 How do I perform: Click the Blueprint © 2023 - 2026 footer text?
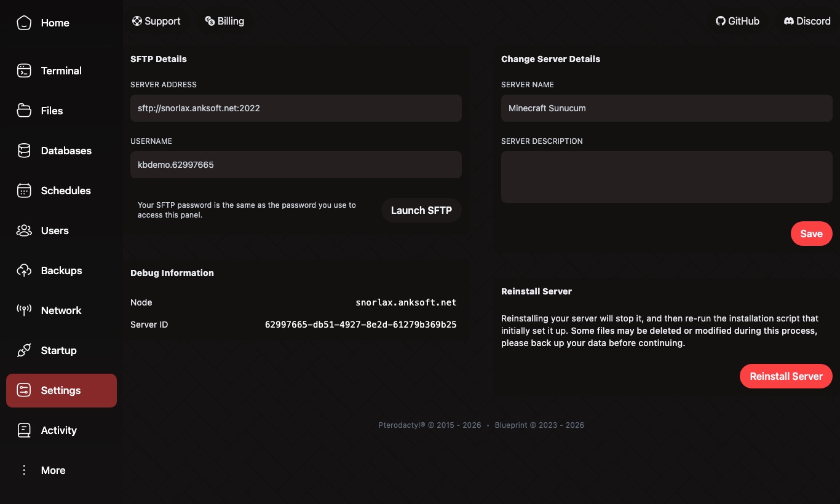[x=539, y=425]
